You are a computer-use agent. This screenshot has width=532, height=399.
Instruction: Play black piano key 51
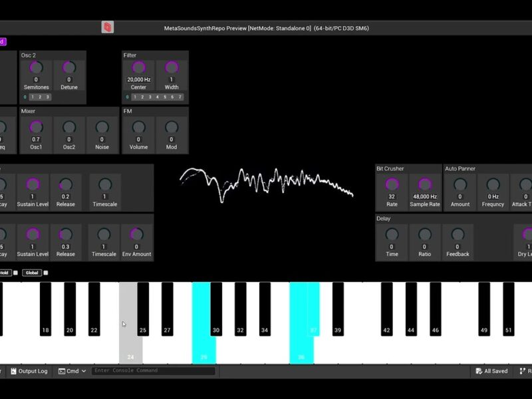pos(509,309)
